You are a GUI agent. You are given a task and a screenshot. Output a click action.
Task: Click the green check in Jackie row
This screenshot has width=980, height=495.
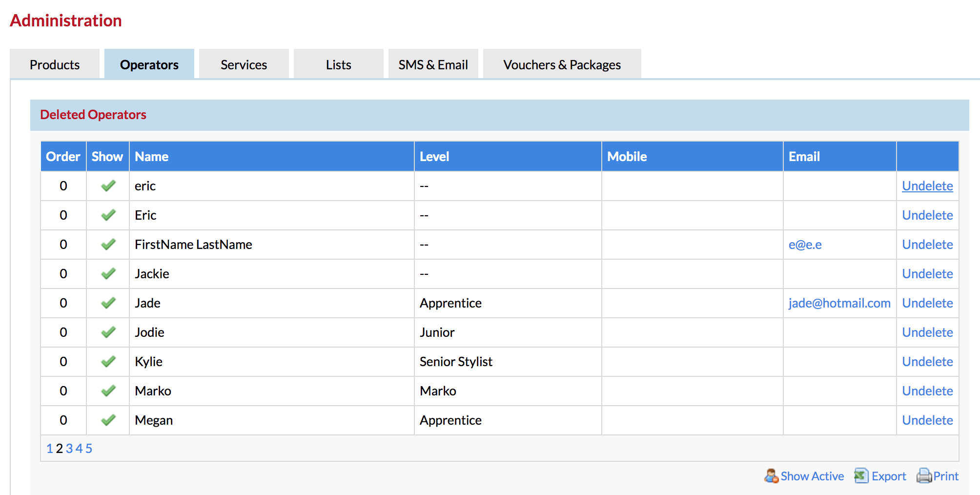click(108, 274)
